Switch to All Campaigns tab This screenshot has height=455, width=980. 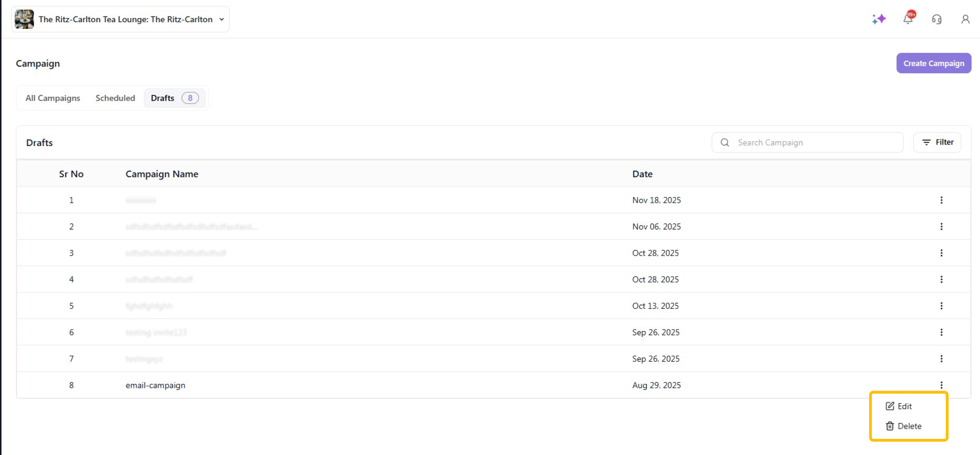tap(52, 98)
